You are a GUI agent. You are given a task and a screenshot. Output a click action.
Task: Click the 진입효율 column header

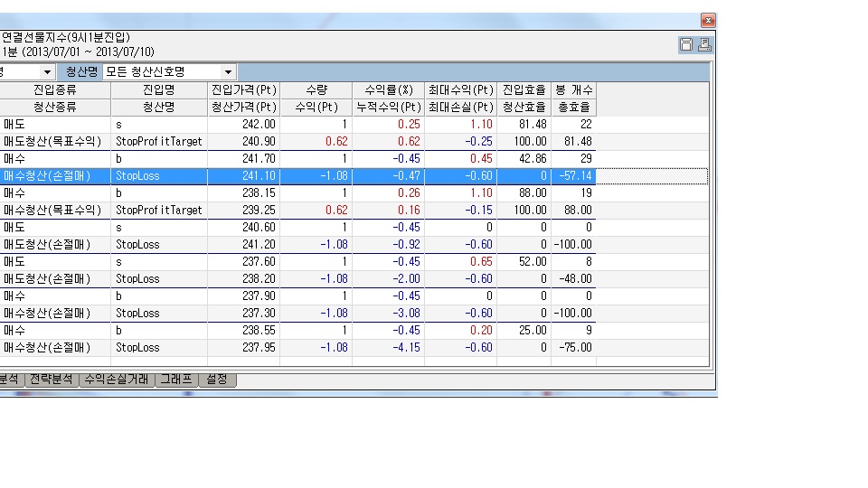[524, 90]
